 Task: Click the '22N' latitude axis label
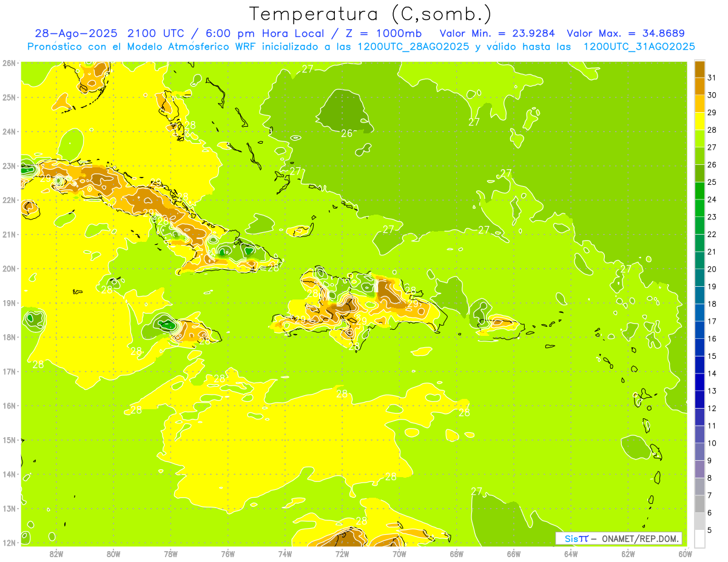tap(9, 200)
